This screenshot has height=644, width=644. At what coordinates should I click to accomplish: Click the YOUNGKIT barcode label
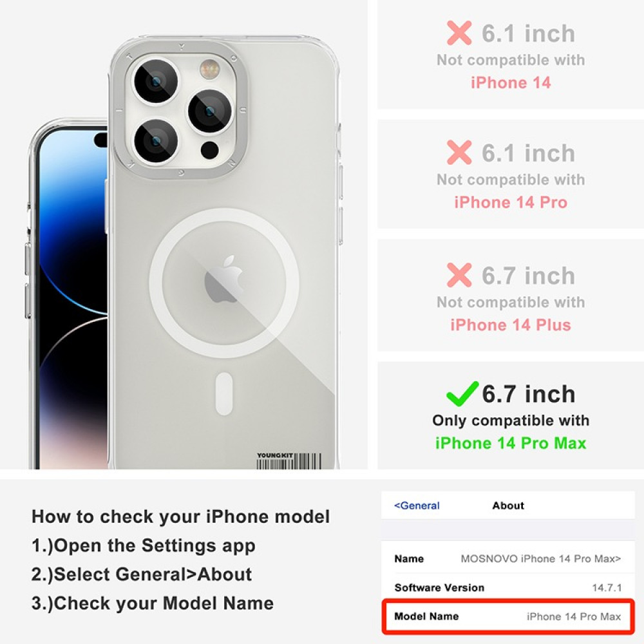(289, 460)
